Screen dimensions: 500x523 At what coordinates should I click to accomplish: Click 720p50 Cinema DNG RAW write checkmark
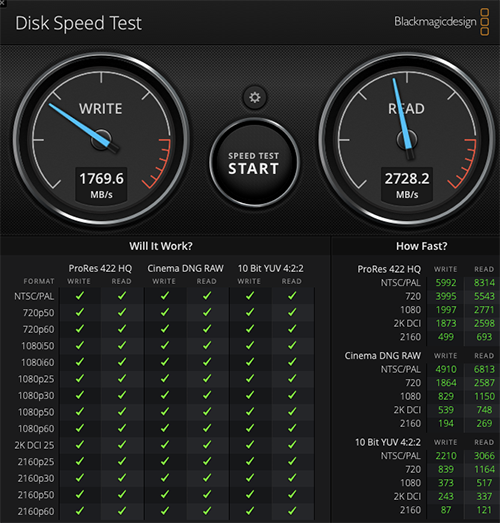pyautogui.click(x=165, y=312)
